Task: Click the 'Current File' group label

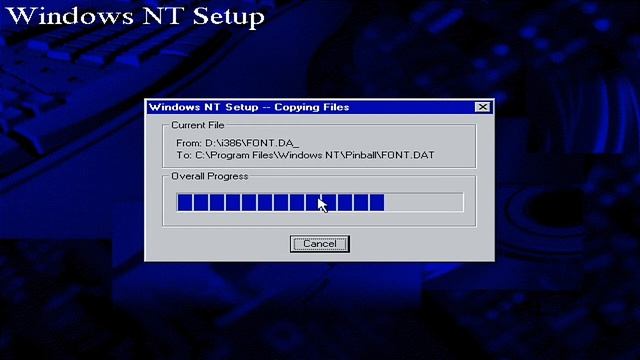Action: point(198,125)
